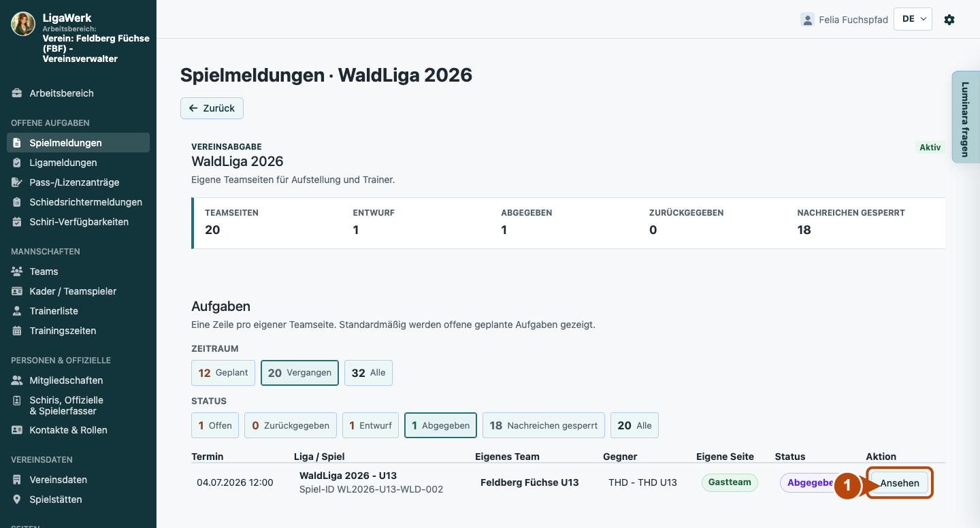
Task: Click the Kontakte & Rollen icon
Action: point(17,430)
